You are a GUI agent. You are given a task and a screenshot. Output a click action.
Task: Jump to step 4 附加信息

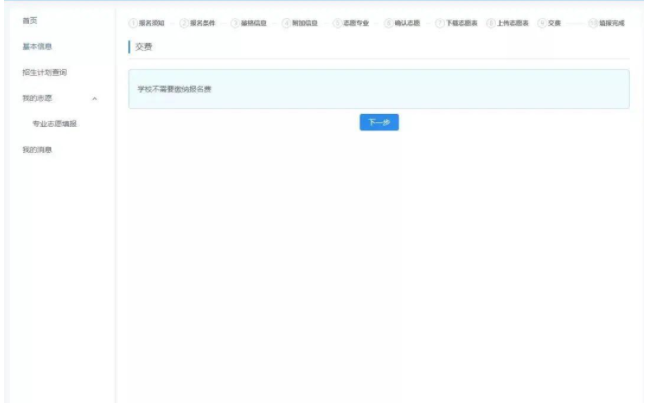coord(300,23)
